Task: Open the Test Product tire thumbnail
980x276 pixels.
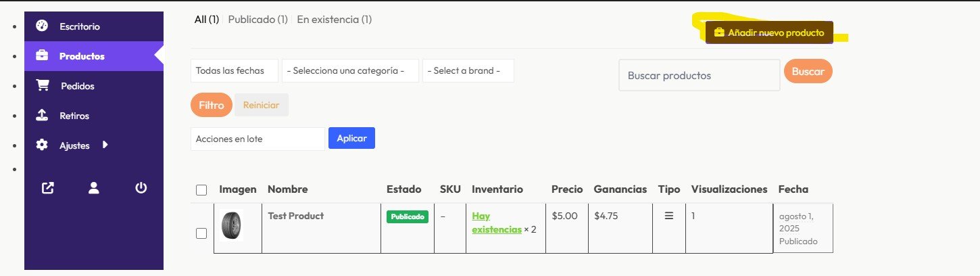Action: tap(231, 226)
